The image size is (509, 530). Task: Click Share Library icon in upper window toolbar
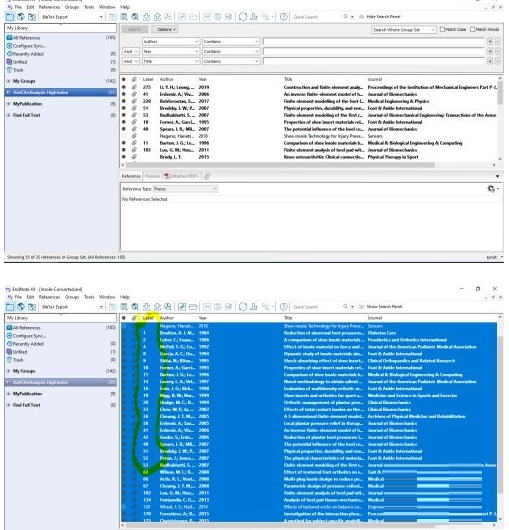tap(254, 17)
